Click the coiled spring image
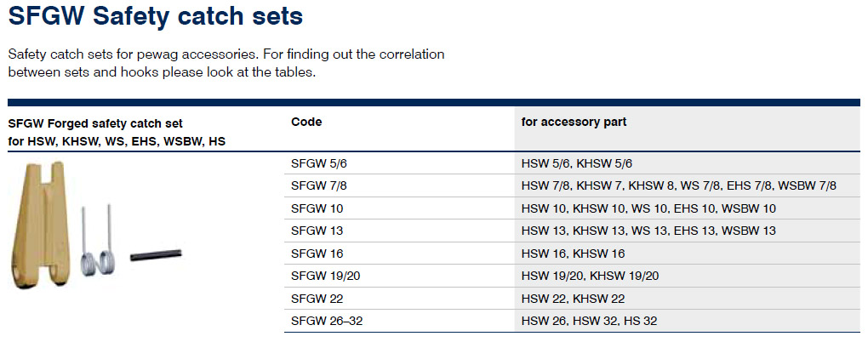 tap(95, 246)
